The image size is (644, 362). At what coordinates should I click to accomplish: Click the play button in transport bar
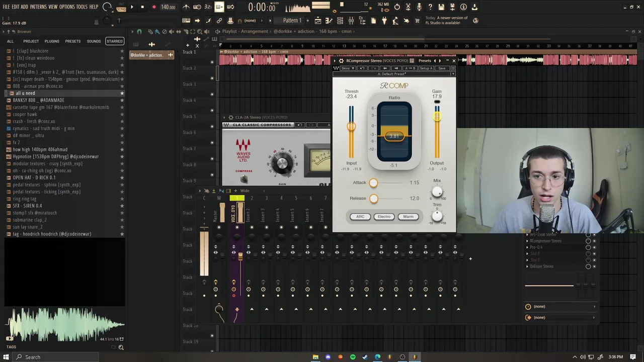tap(132, 7)
